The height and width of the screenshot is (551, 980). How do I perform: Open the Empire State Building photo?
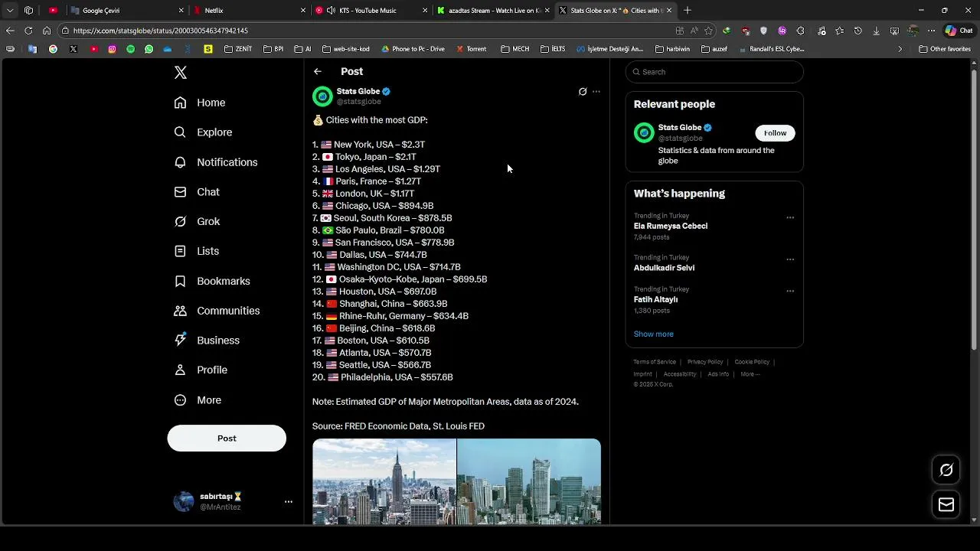(384, 481)
